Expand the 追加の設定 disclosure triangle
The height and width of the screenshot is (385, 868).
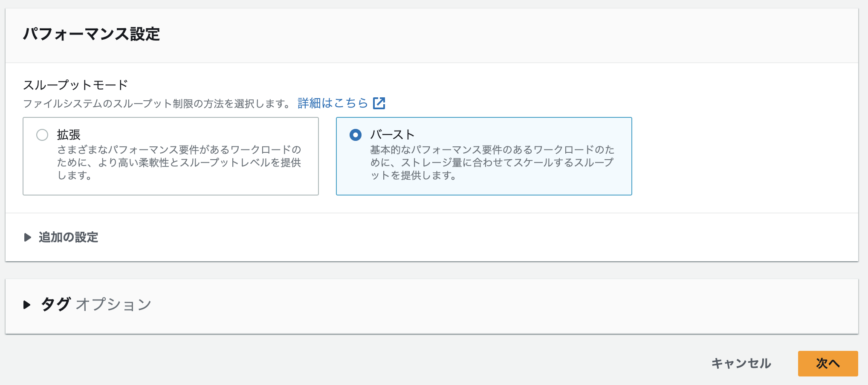click(x=28, y=237)
